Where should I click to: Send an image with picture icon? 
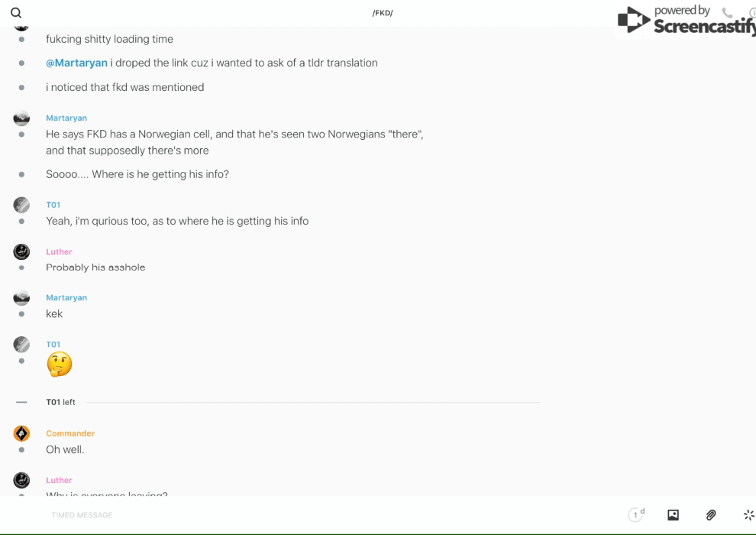[x=673, y=515]
